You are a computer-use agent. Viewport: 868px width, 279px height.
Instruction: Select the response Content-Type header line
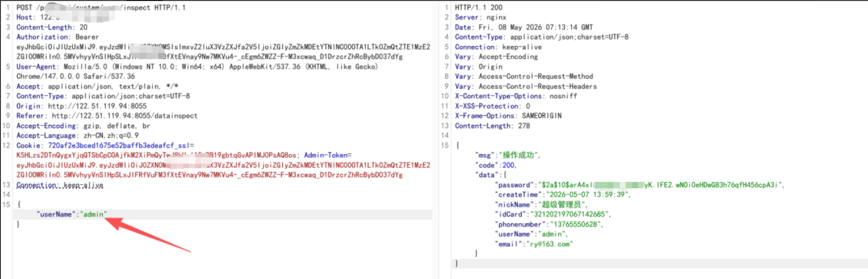542,37
